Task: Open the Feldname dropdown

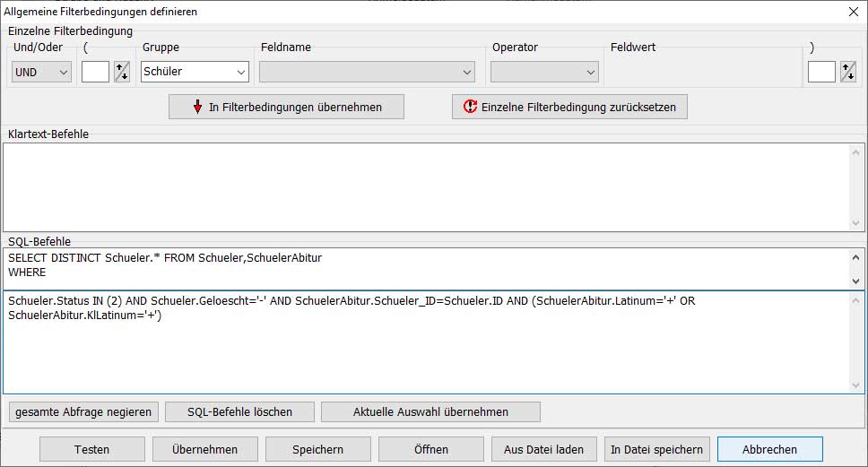Action: tap(367, 72)
